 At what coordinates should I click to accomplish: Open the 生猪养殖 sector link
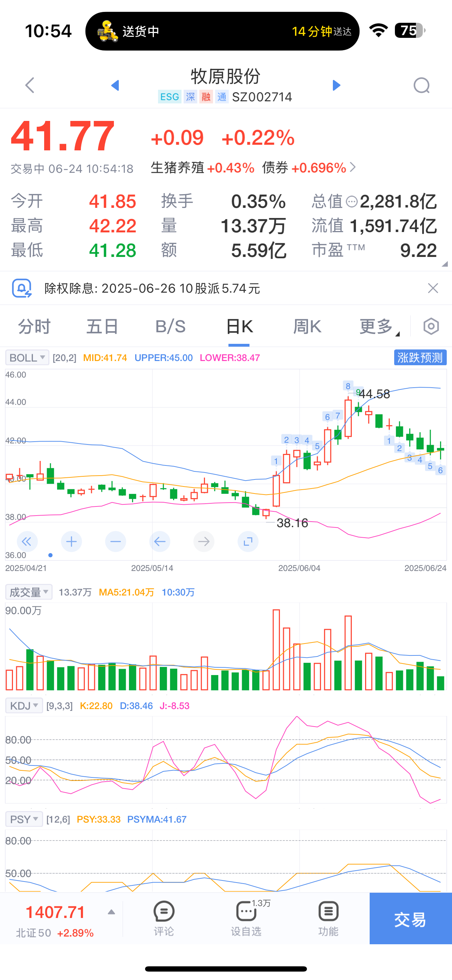click(x=177, y=168)
